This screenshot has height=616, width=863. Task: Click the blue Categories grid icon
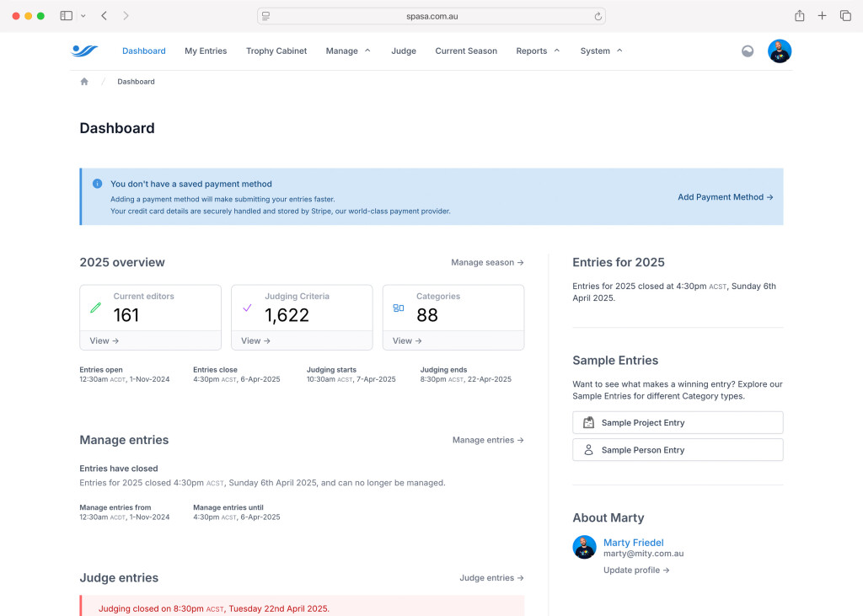pos(399,308)
